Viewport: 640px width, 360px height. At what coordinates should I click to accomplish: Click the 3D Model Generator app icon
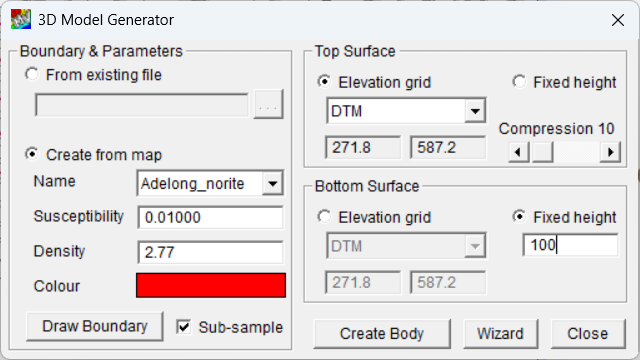[20, 19]
